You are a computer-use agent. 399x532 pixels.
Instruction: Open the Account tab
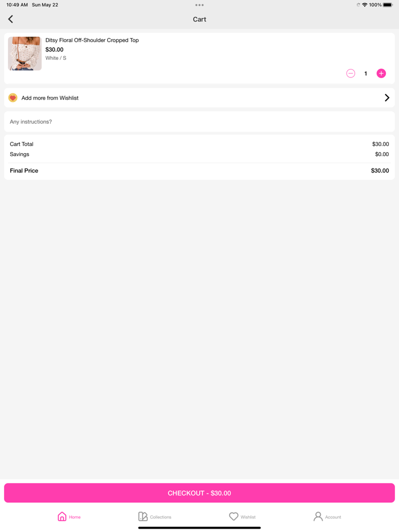point(327,517)
